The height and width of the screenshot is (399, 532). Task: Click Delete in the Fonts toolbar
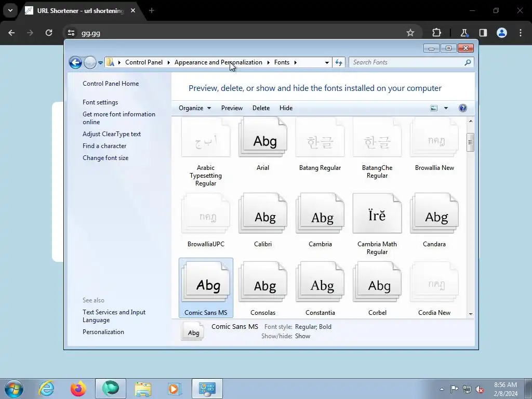point(261,108)
